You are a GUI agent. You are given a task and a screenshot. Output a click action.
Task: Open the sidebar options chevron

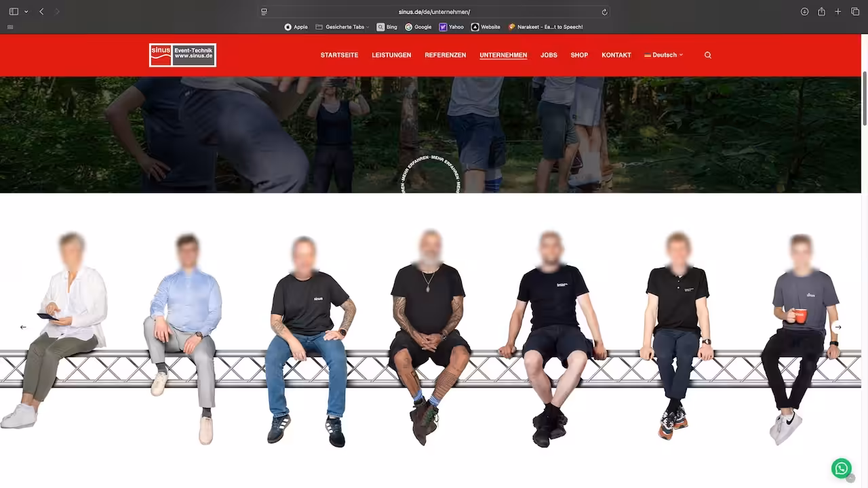pos(26,12)
